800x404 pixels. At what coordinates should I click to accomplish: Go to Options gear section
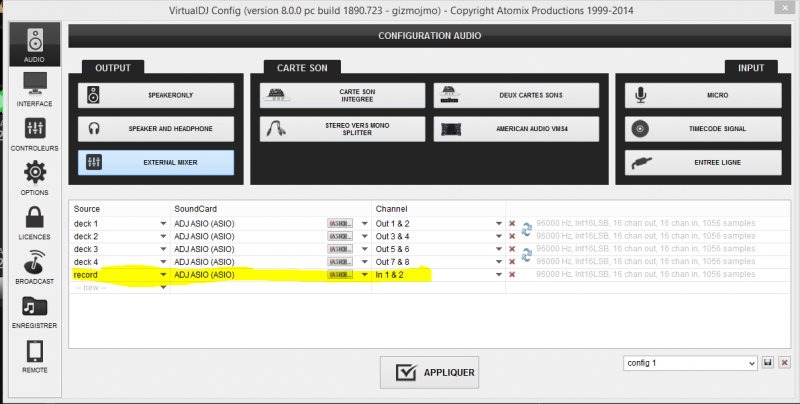tap(34, 178)
